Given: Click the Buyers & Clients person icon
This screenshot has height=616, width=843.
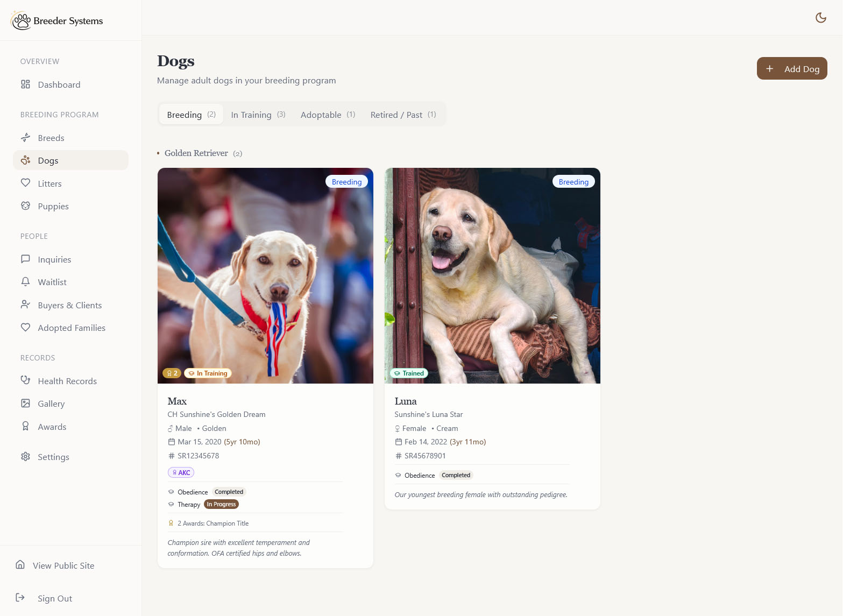Looking at the screenshot, I should tap(25, 305).
